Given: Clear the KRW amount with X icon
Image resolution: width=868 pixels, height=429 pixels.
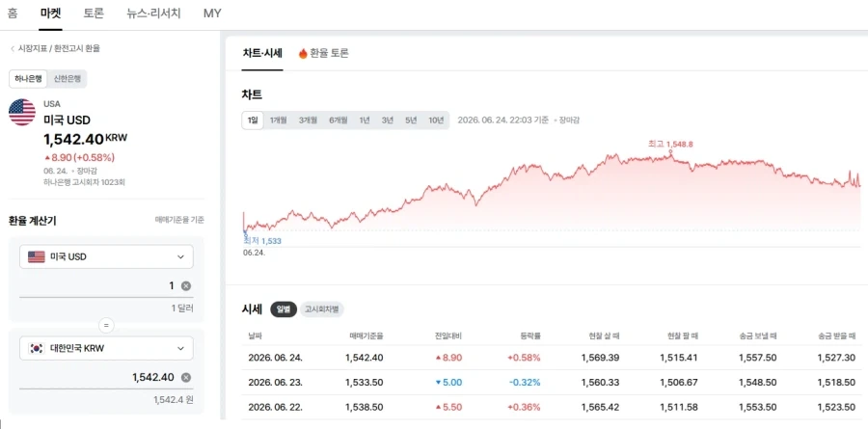Looking at the screenshot, I should point(186,377).
